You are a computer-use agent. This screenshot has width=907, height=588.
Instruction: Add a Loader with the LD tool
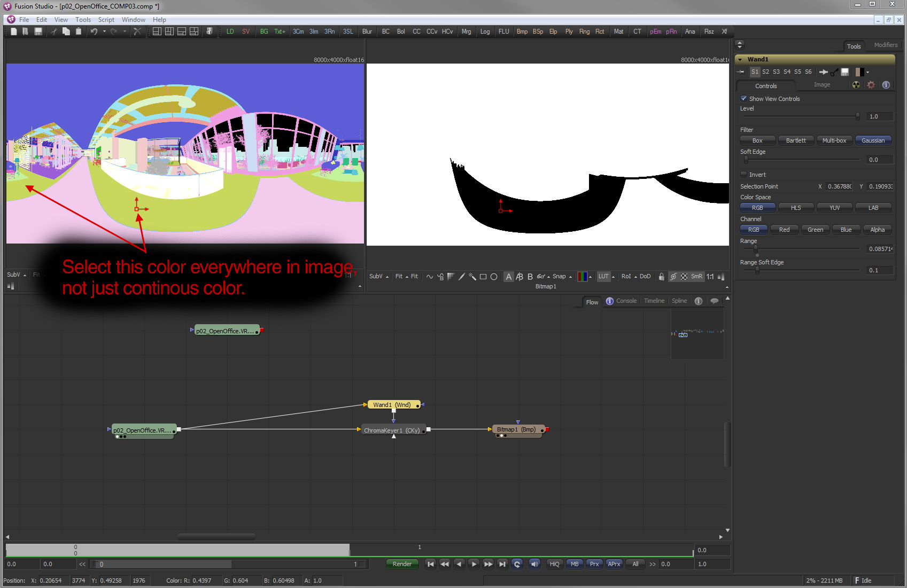click(x=230, y=32)
